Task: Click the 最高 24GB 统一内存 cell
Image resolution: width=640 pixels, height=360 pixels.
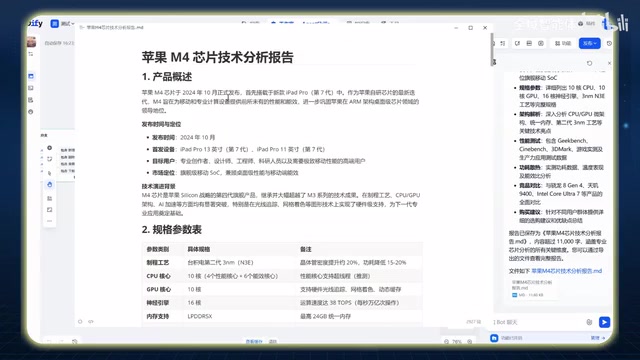Action: point(325,316)
